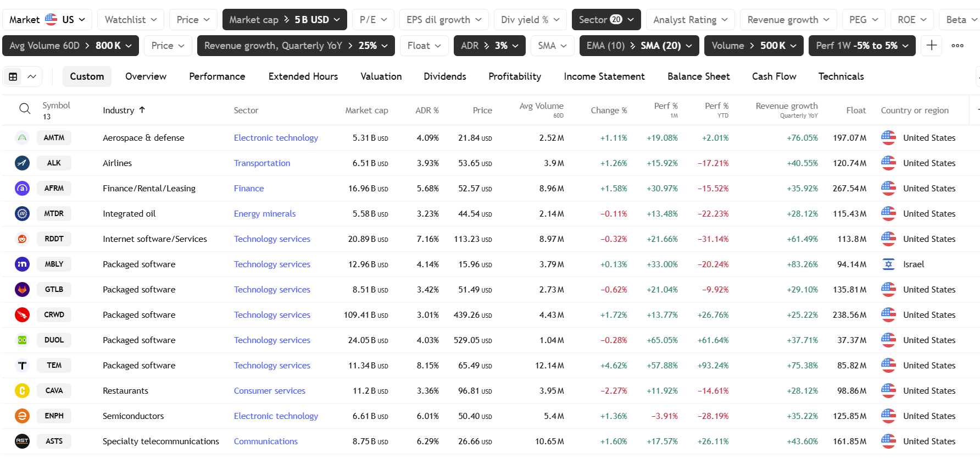
Task: Click the GTLB GitLab logo
Action: click(x=22, y=290)
